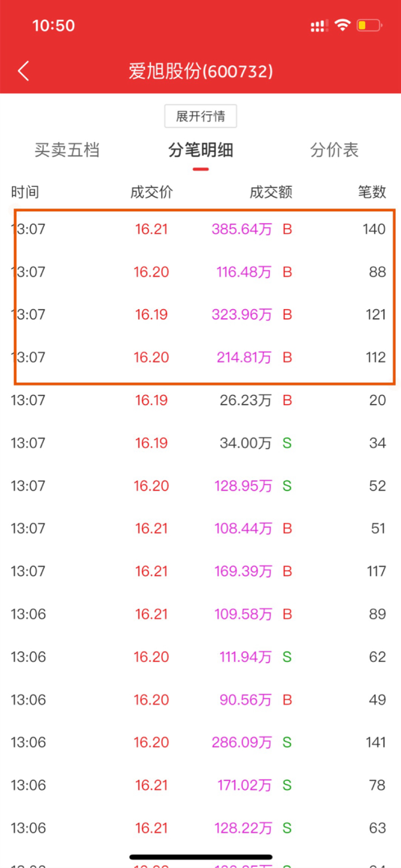
Task: Switch to 买卖五档 tab
Action: 67,150
